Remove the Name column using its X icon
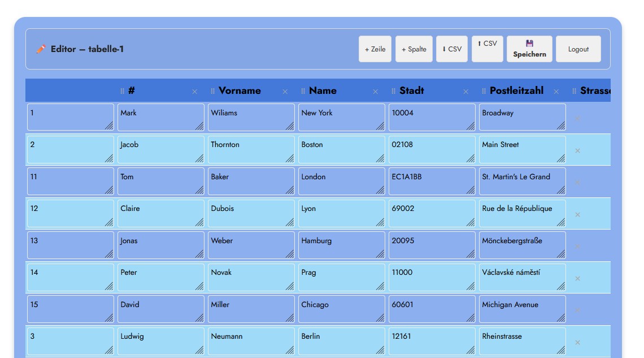This screenshot has width=644, height=358. (376, 91)
